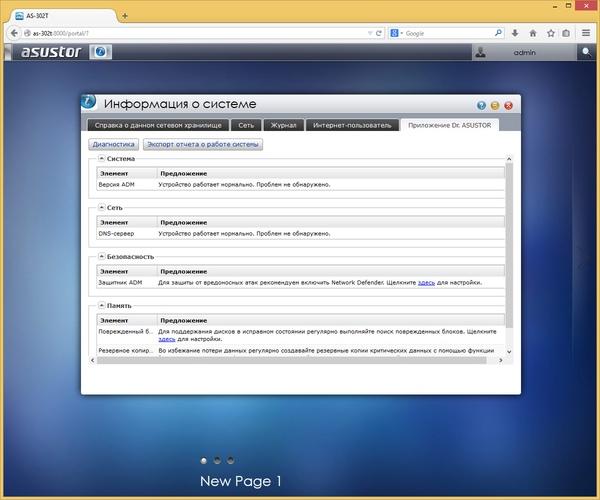The height and width of the screenshot is (500, 600).
Task: Collapse the Память section
Action: pyautogui.click(x=101, y=305)
